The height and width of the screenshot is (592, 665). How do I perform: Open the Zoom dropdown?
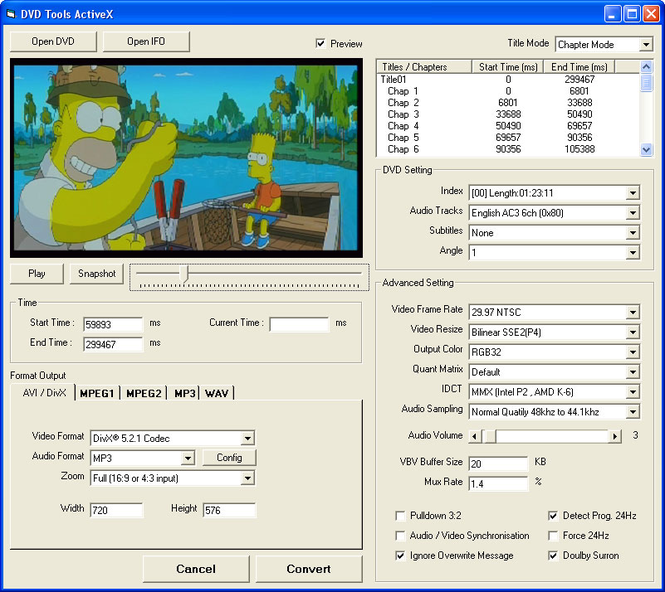(x=172, y=478)
